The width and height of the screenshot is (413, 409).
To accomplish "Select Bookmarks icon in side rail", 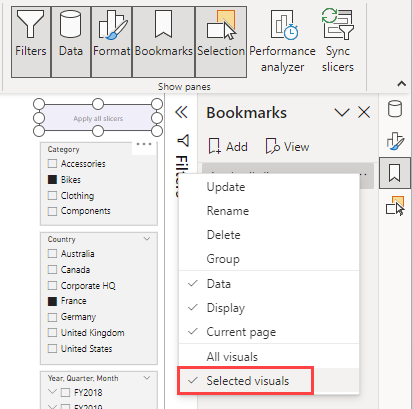I will coord(395,173).
